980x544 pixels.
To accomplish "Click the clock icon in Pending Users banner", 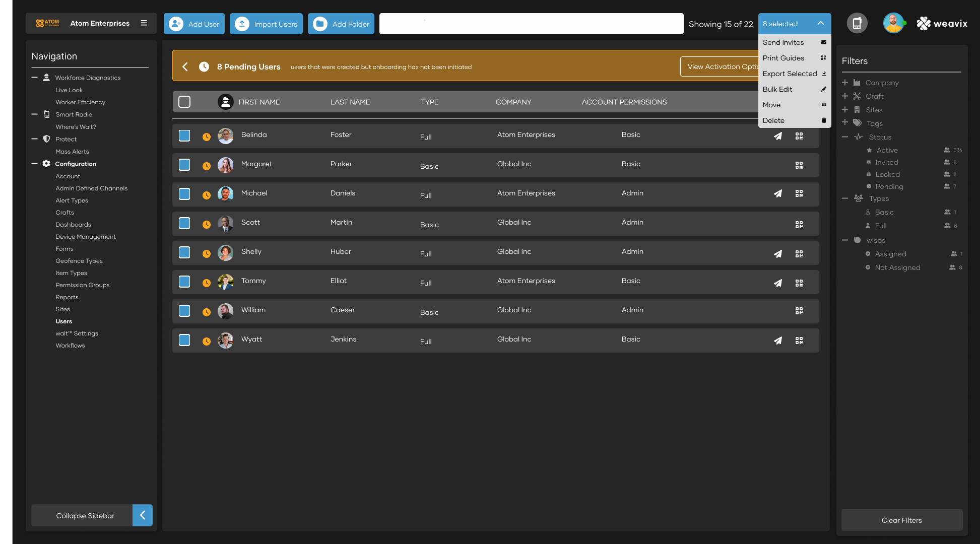I will 204,66.
